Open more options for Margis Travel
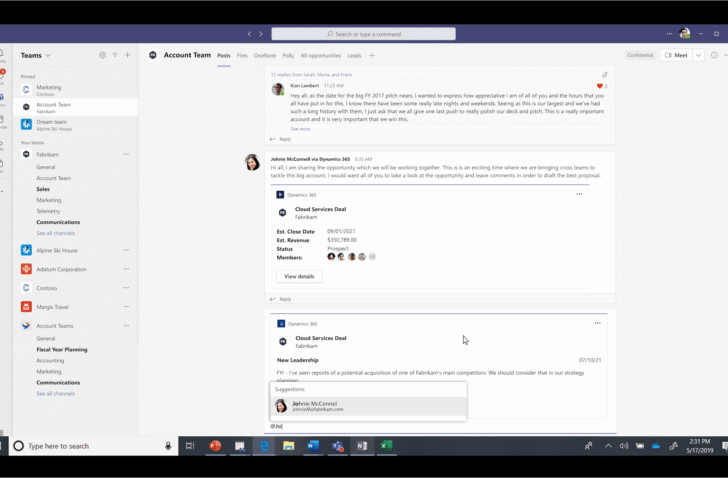The image size is (728, 478). point(126,307)
